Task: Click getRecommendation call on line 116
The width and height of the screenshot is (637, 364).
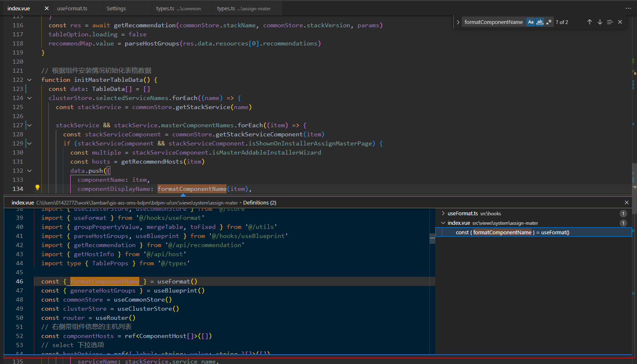Action: [145, 25]
